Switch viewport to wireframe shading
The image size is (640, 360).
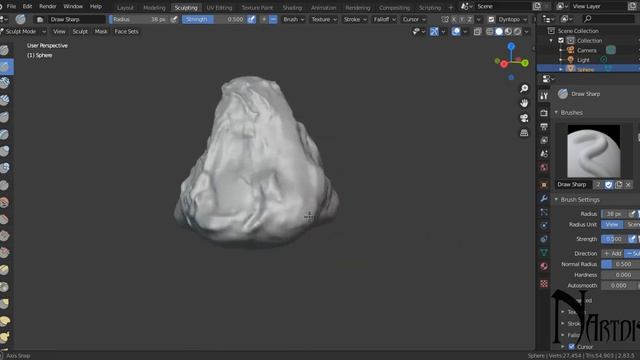(x=490, y=31)
